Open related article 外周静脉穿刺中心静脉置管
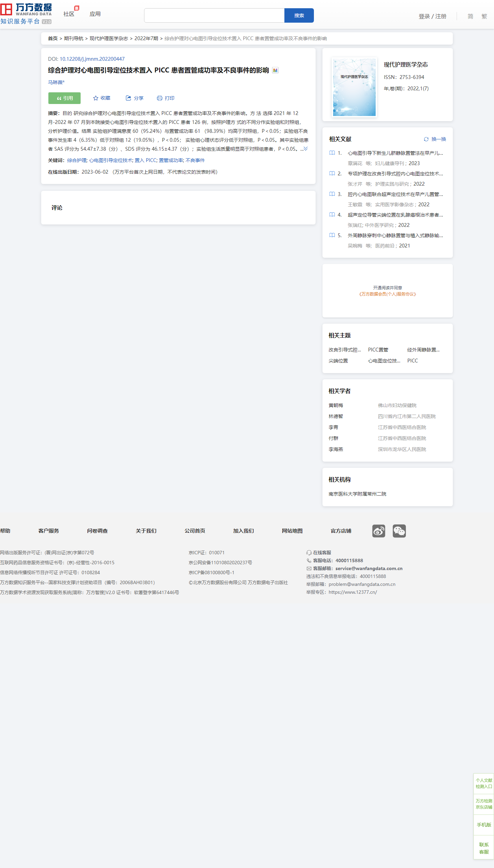 tap(395, 235)
